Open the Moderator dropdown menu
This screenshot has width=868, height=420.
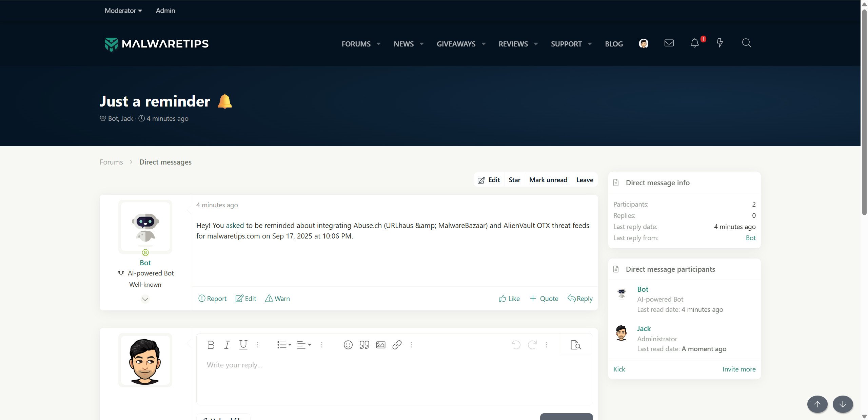pyautogui.click(x=123, y=11)
